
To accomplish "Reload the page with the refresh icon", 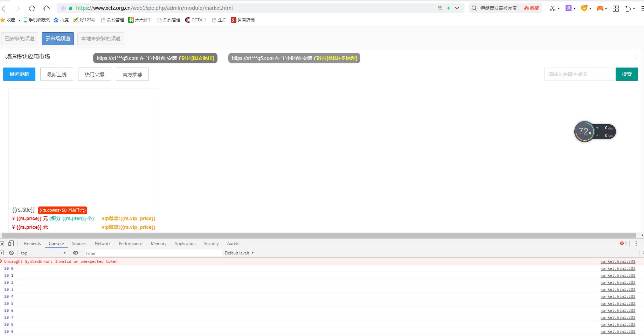I will 32,8.
